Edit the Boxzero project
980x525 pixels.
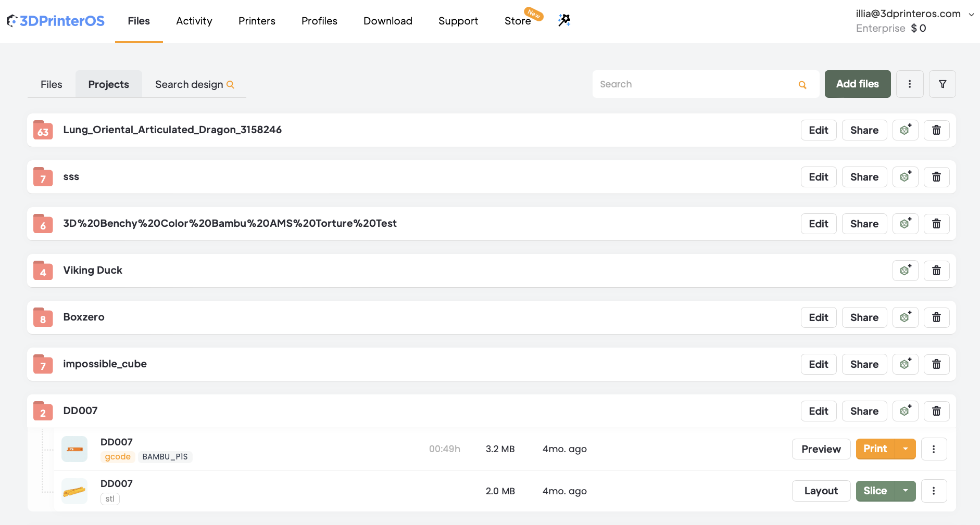818,317
